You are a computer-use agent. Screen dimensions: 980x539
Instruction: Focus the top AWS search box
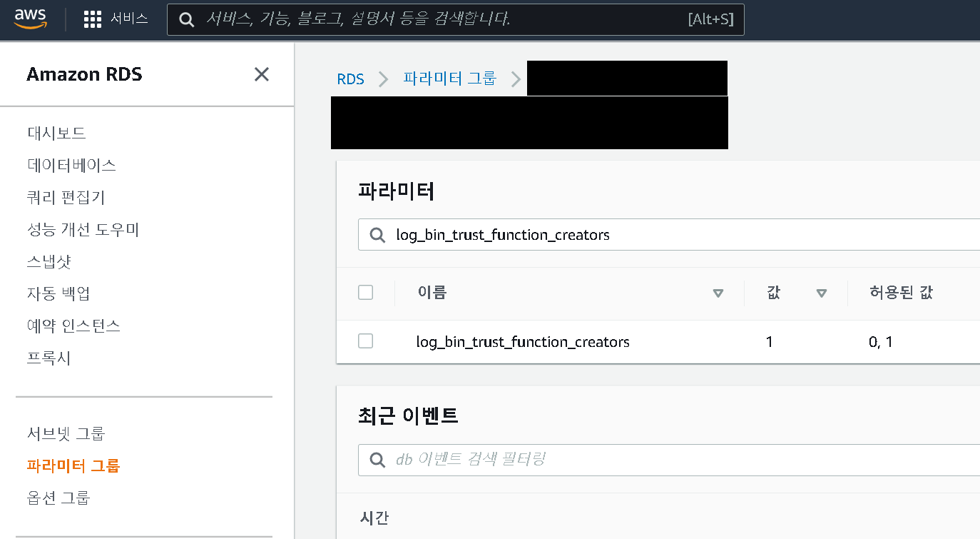coord(455,19)
